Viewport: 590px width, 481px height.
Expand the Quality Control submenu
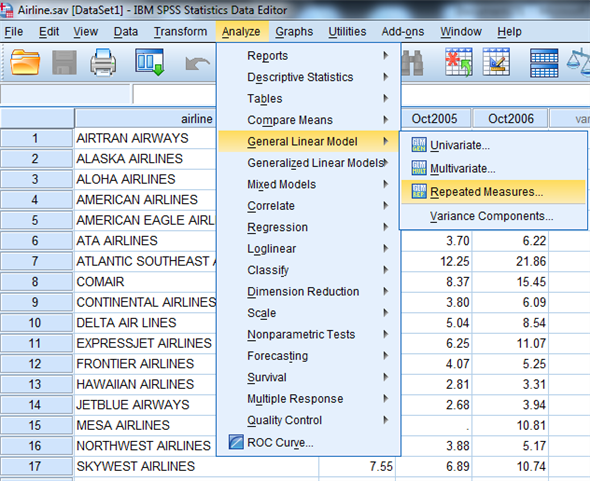(309, 420)
